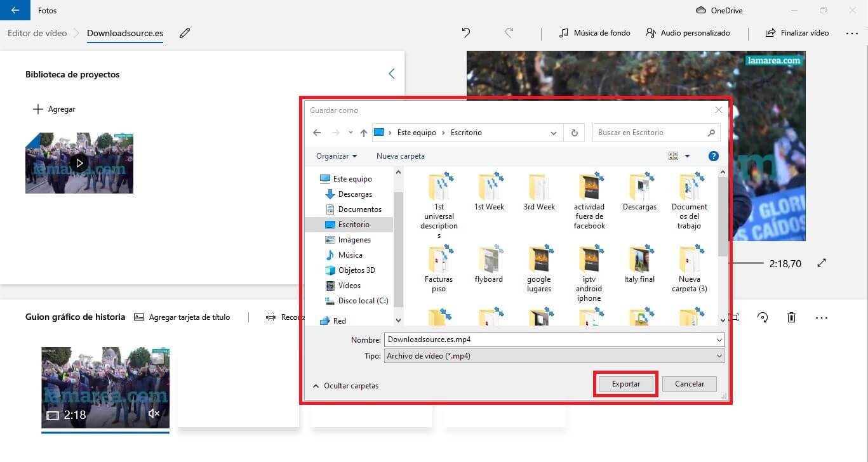Select the library video thumbnail

pyautogui.click(x=79, y=163)
